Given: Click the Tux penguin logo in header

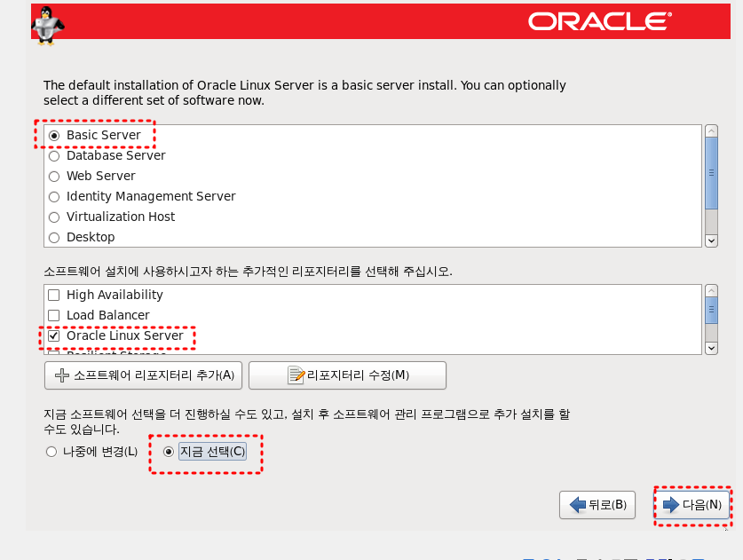Looking at the screenshot, I should (x=48, y=26).
